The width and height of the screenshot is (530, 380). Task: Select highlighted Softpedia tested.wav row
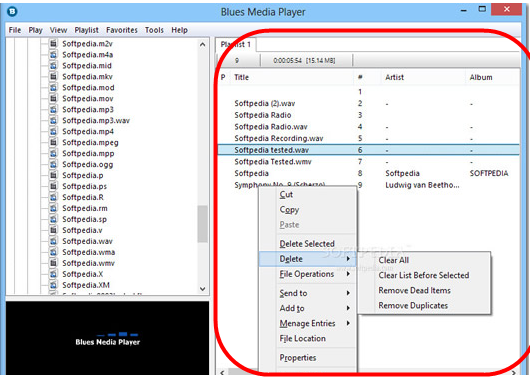coord(368,150)
